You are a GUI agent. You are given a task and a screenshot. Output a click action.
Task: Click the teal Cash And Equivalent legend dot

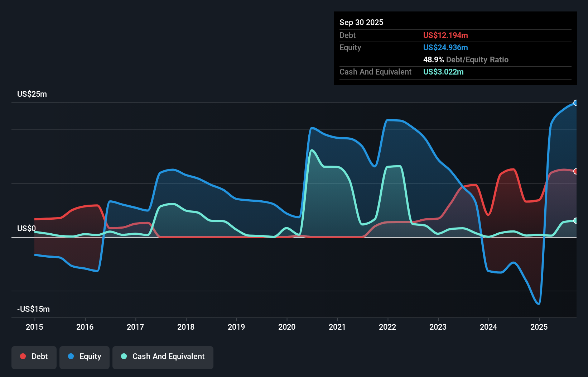tap(124, 357)
